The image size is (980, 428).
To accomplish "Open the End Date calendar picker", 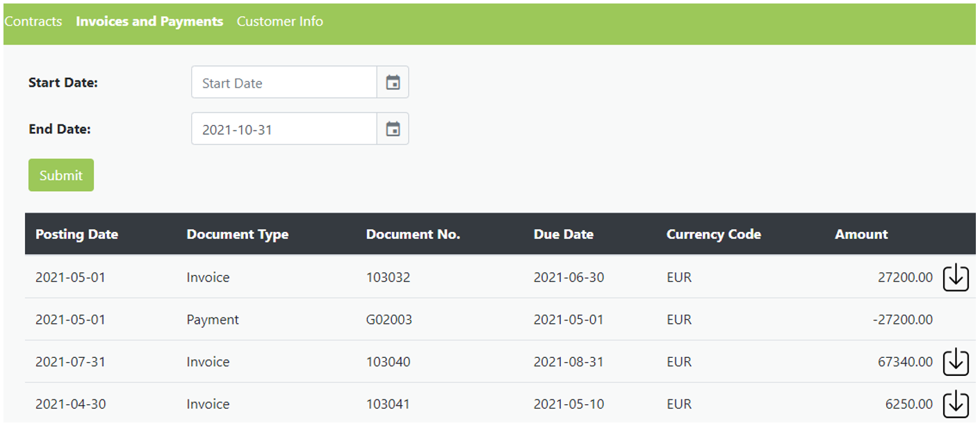I will pos(393,129).
